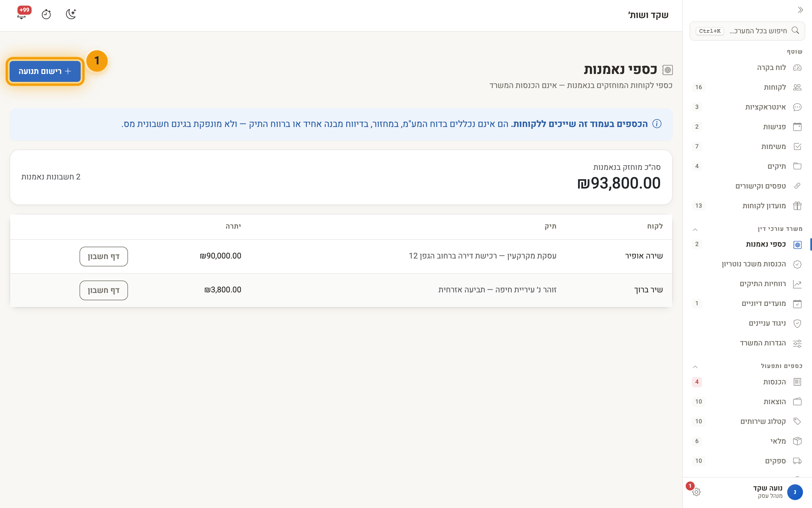
Task: Open רווחיות התיקים chart icon
Action: (x=797, y=284)
